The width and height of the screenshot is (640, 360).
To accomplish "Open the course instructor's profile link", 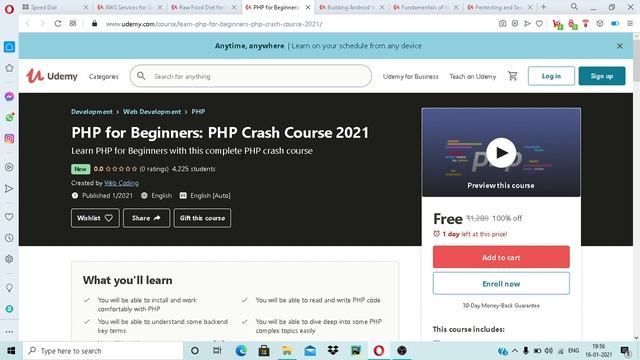I will click(121, 183).
